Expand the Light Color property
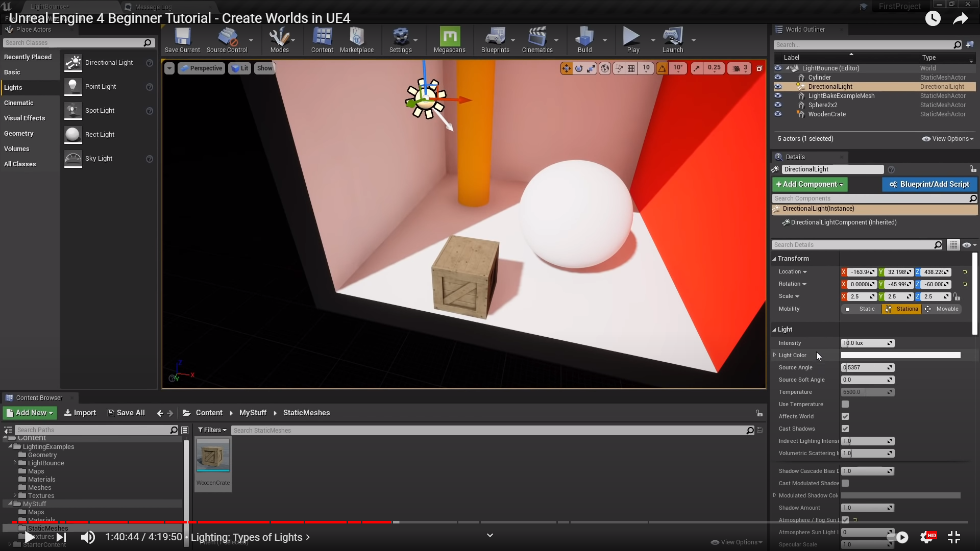This screenshot has width=980, height=551. pos(775,355)
